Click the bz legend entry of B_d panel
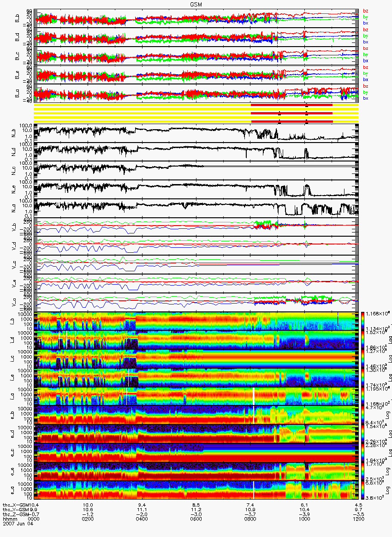Viewport: 392px width, 537px height. 366,30
